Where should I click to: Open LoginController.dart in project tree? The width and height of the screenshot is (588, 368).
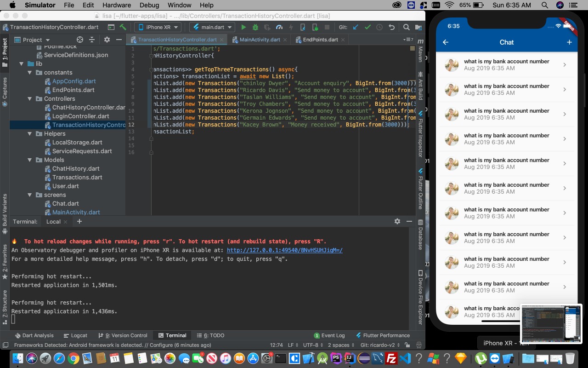point(80,116)
